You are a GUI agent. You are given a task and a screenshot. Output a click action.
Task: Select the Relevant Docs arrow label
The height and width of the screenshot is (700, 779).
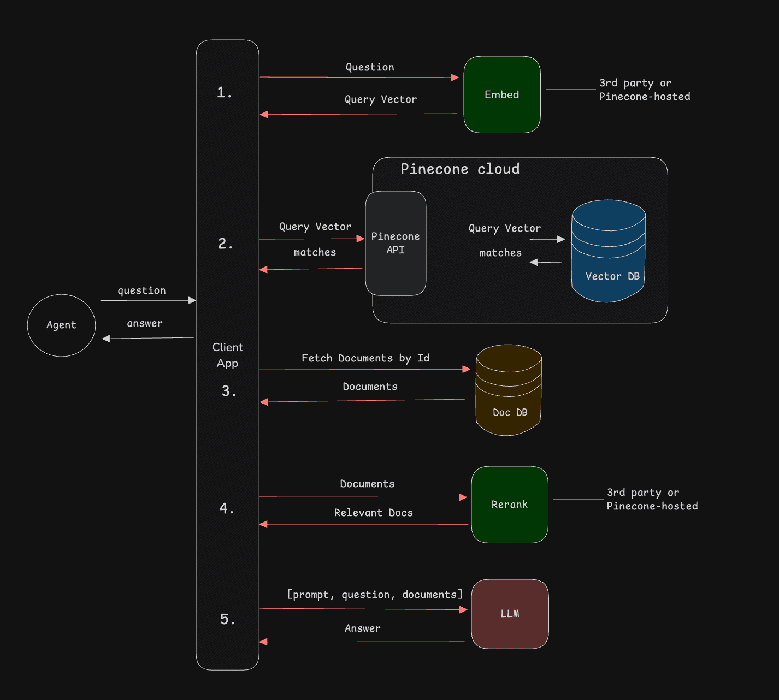373,513
